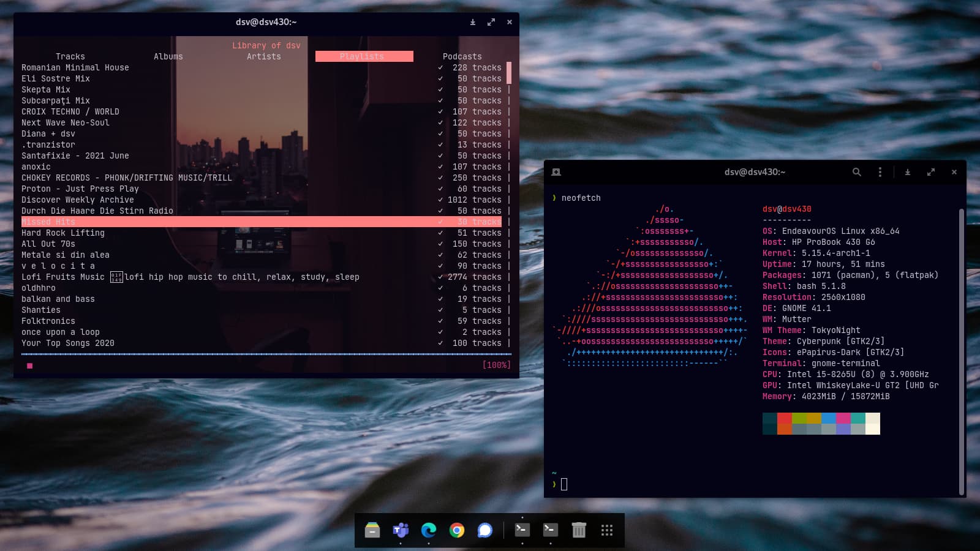The image size is (980, 551).
Task: Click the dsv@dsv430 username in neofetch output
Action: [787, 209]
